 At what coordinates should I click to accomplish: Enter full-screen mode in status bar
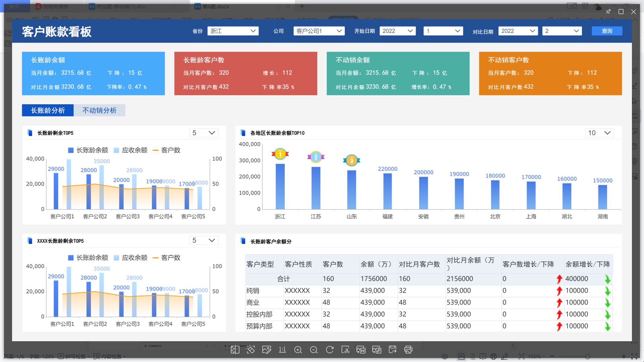click(634, 357)
